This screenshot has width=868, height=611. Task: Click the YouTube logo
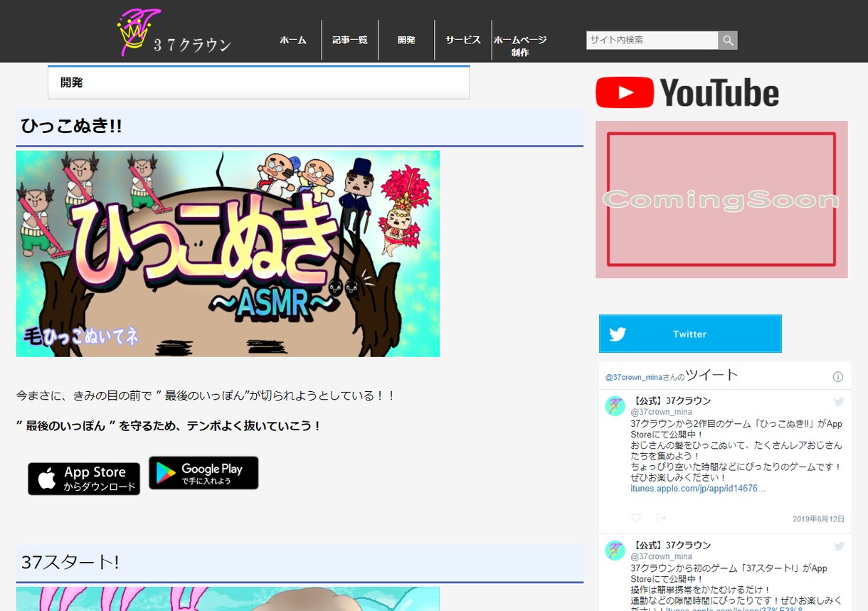687,92
